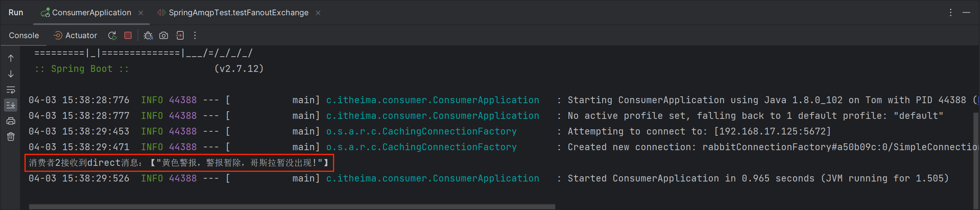Print the console output

[x=11, y=121]
